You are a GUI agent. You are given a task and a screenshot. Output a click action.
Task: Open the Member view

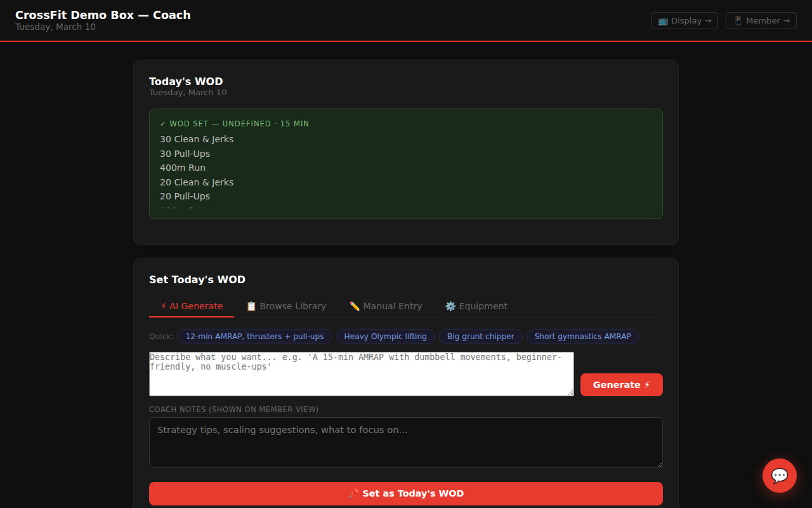tap(761, 20)
